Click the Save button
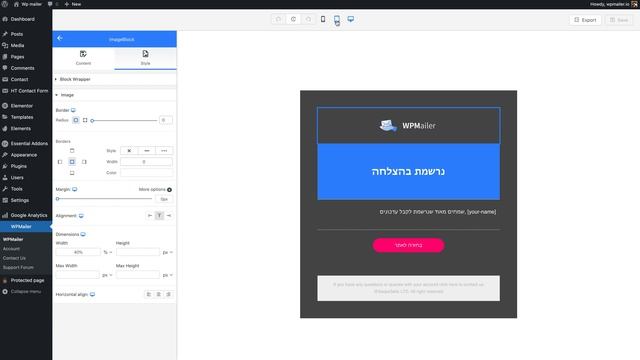Viewport: 640px width, 360px height. [x=619, y=20]
